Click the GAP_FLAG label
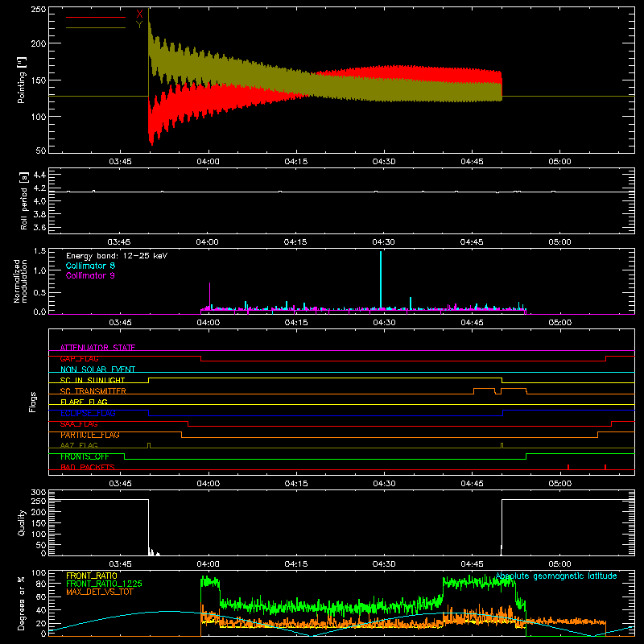Viewport: 644px width, 644px height. [79, 358]
